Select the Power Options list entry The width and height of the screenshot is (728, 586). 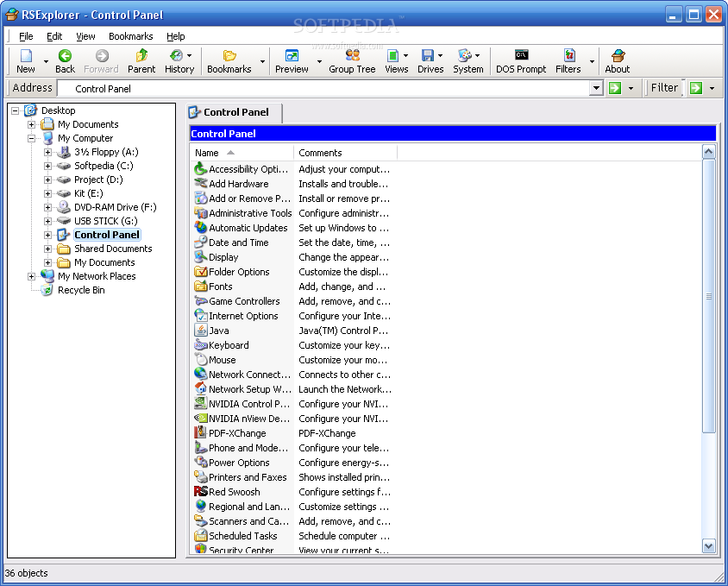[x=239, y=463]
